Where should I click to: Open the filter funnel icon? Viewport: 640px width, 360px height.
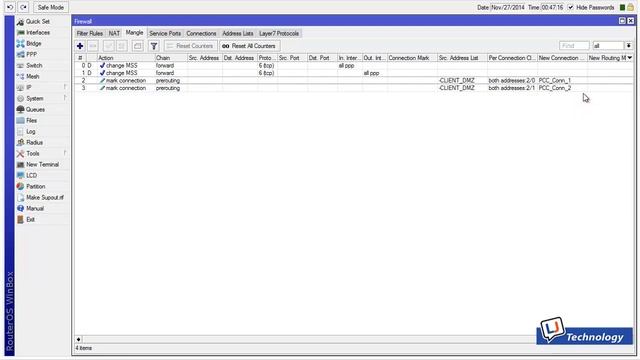tap(154, 46)
